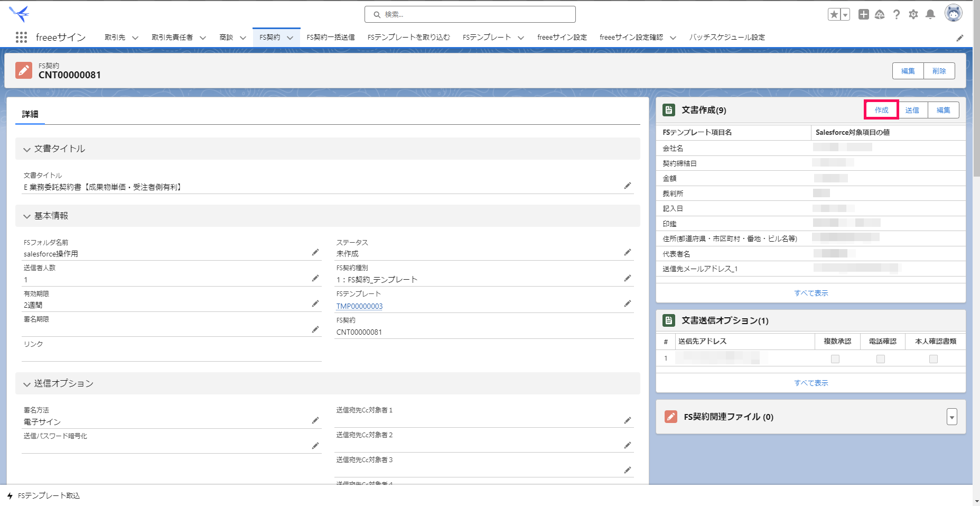Edit the FSフォルダ名前 field pencil

(x=315, y=252)
